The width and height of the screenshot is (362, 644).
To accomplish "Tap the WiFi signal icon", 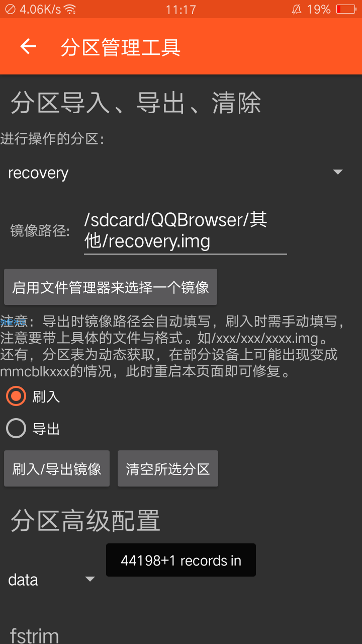I will (70, 9).
